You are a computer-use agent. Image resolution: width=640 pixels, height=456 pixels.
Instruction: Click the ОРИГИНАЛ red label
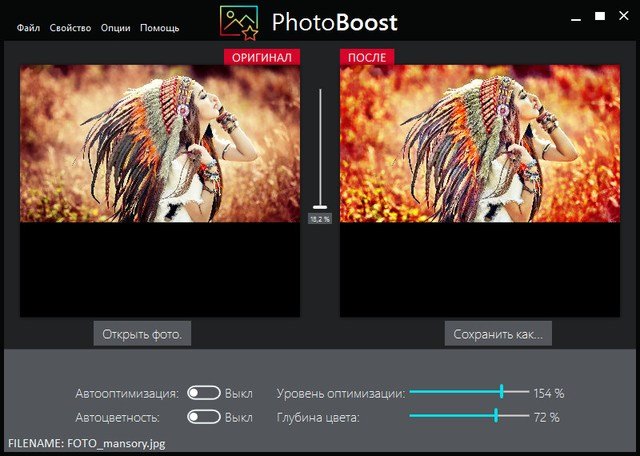pyautogui.click(x=262, y=58)
